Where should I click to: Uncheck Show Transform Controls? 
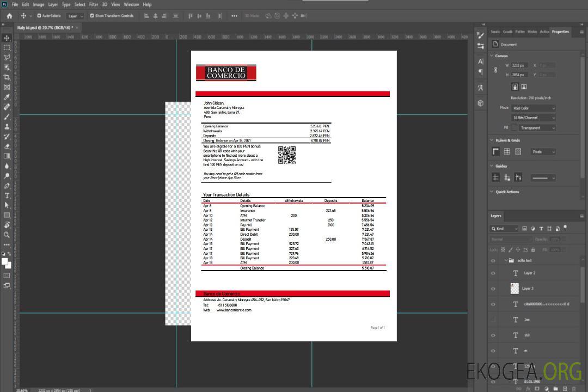[92, 16]
